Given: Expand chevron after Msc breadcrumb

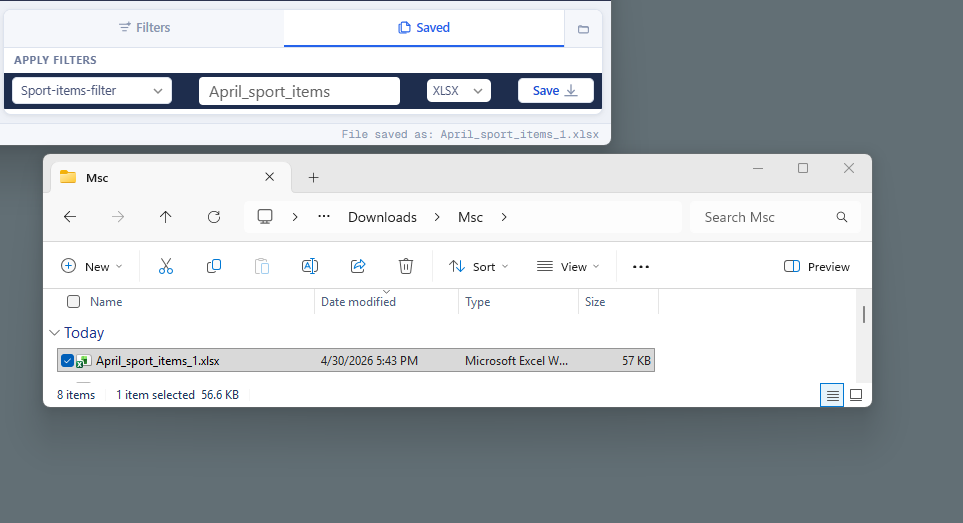Looking at the screenshot, I should point(504,217).
